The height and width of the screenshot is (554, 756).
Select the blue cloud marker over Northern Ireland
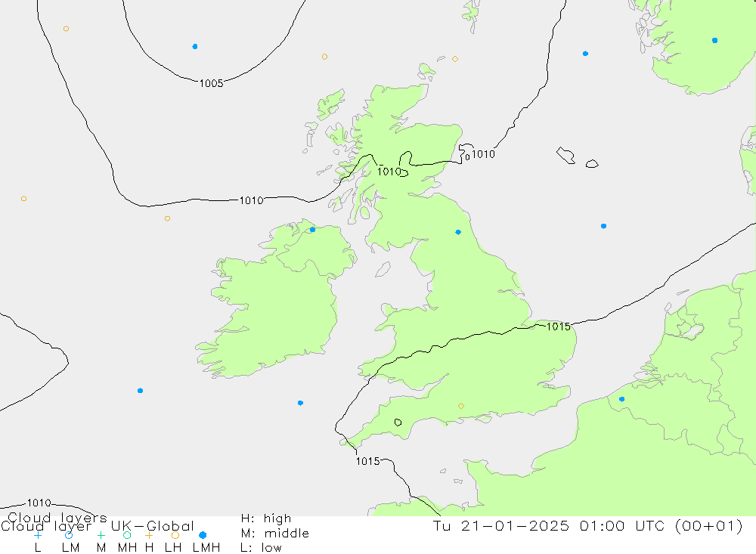tap(312, 230)
